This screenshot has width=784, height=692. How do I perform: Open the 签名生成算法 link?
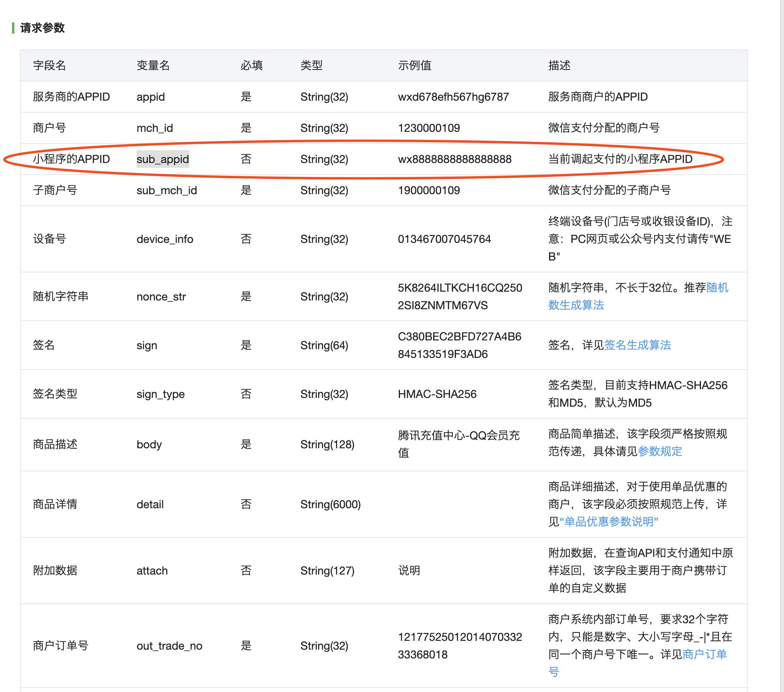(637, 345)
